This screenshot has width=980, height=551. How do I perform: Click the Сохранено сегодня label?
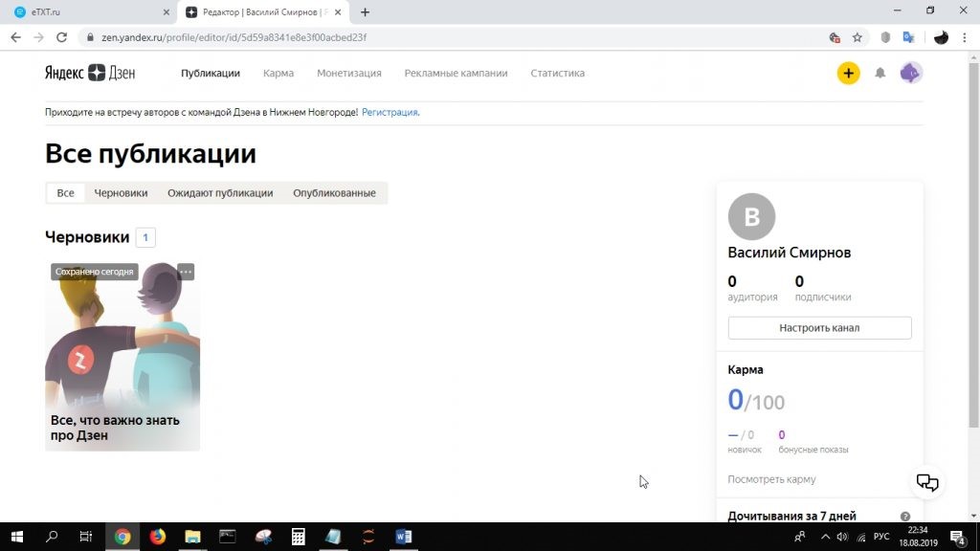tap(95, 272)
